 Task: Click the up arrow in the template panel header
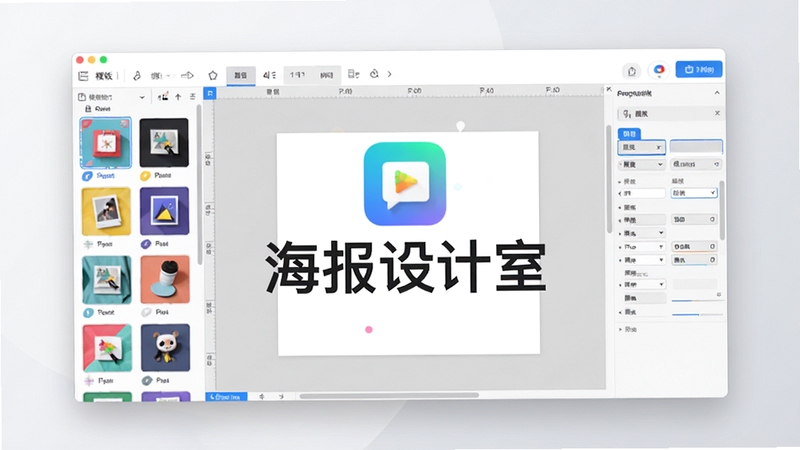coord(178,96)
